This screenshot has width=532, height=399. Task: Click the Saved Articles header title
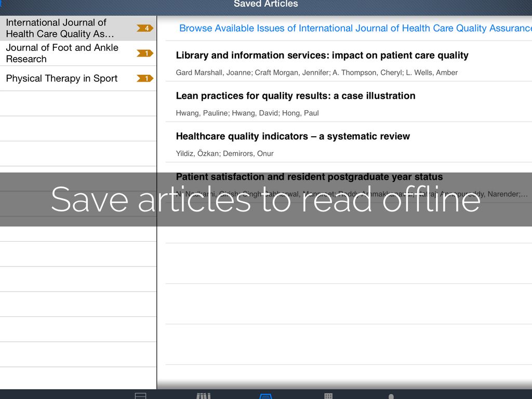265,4
